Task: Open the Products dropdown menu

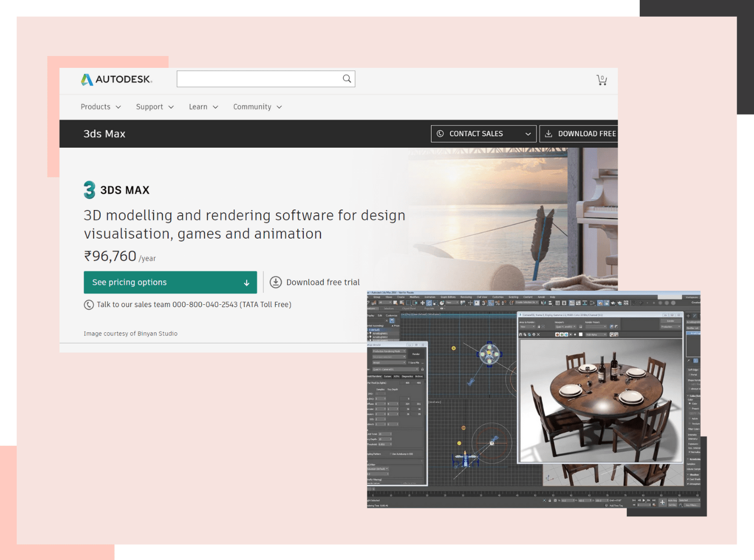Action: [100, 107]
